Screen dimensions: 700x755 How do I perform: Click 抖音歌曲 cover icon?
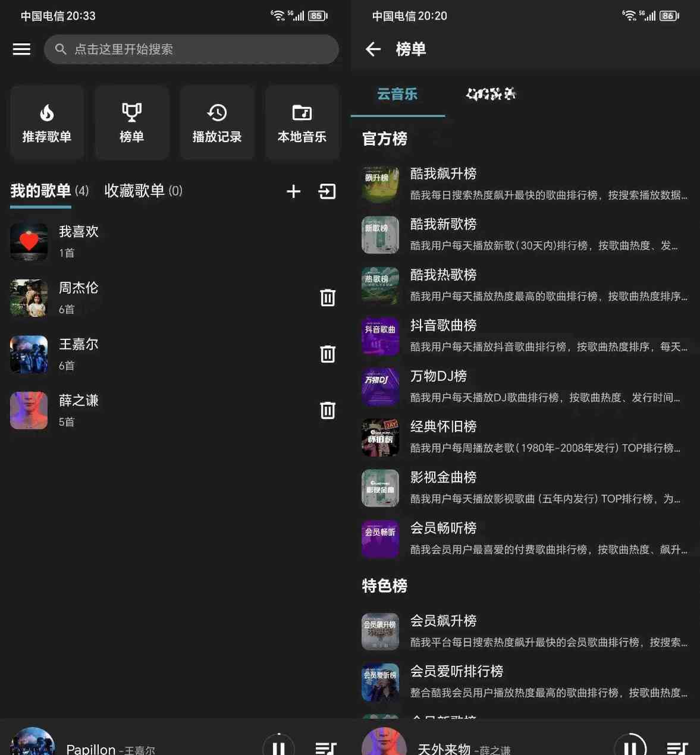click(x=380, y=336)
